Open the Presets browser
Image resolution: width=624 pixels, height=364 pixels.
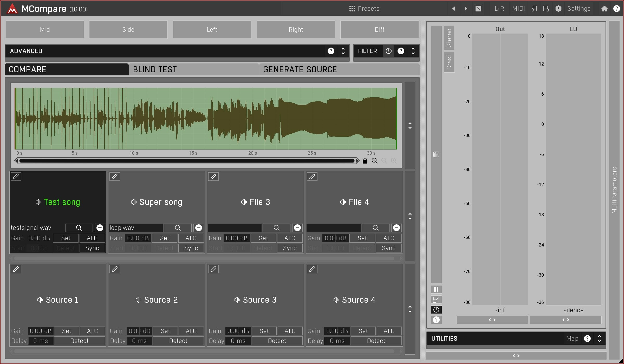[x=364, y=8]
